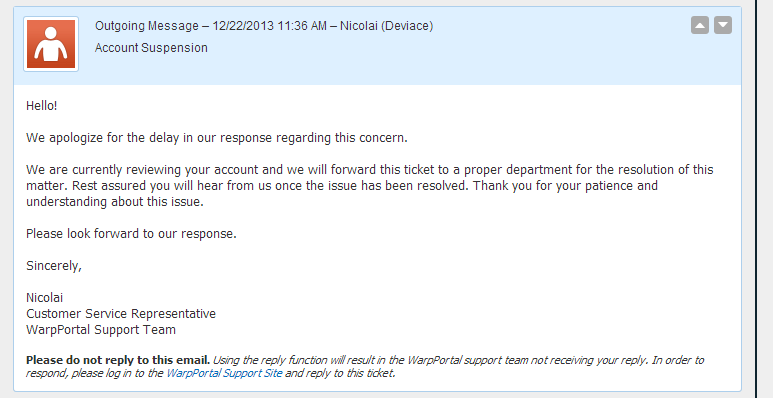Click the Outgoing Message header label
773x398 pixels.
147,26
